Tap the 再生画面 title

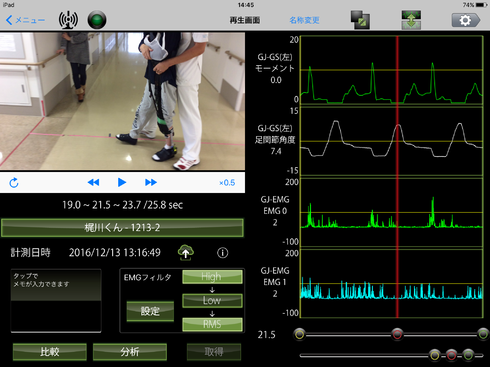245,20
